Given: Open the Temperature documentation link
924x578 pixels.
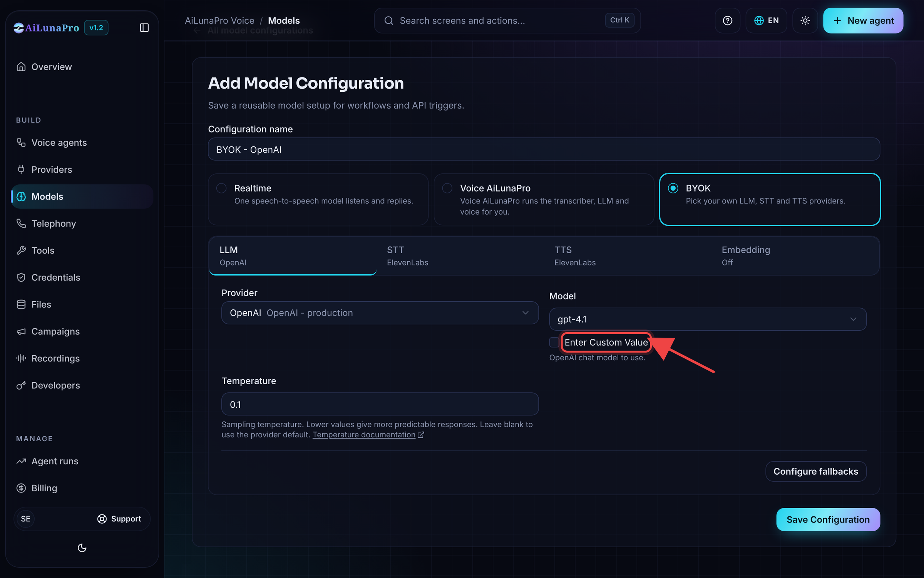Looking at the screenshot, I should point(368,435).
